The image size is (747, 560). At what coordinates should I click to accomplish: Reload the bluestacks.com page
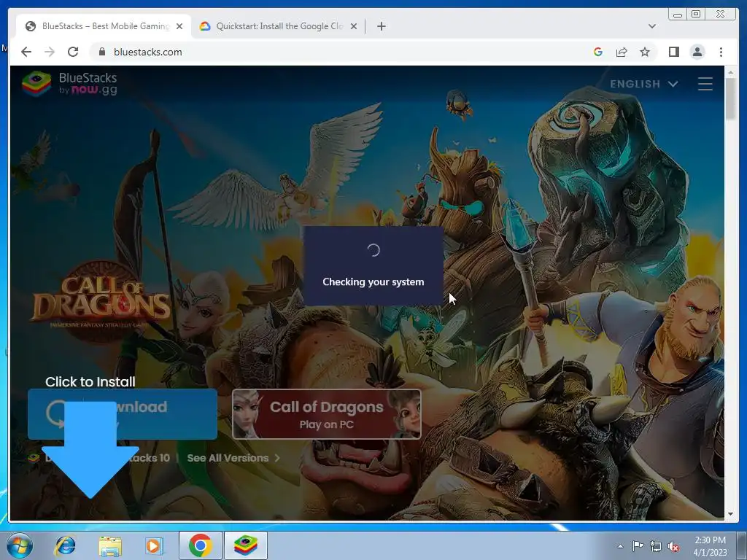click(73, 52)
